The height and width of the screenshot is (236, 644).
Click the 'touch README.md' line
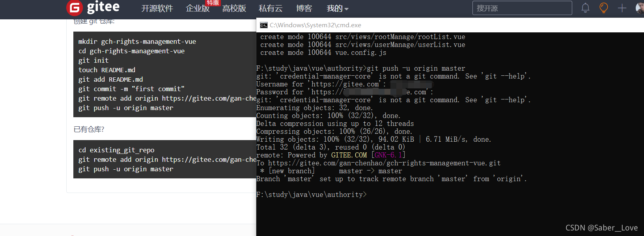107,70
